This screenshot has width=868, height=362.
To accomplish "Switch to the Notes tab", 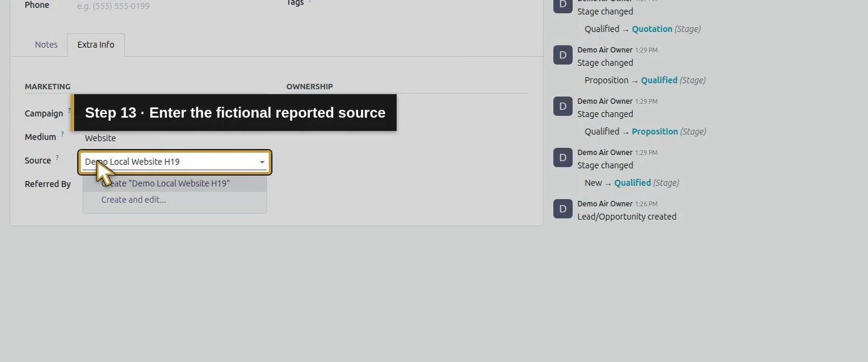I will click(x=46, y=45).
